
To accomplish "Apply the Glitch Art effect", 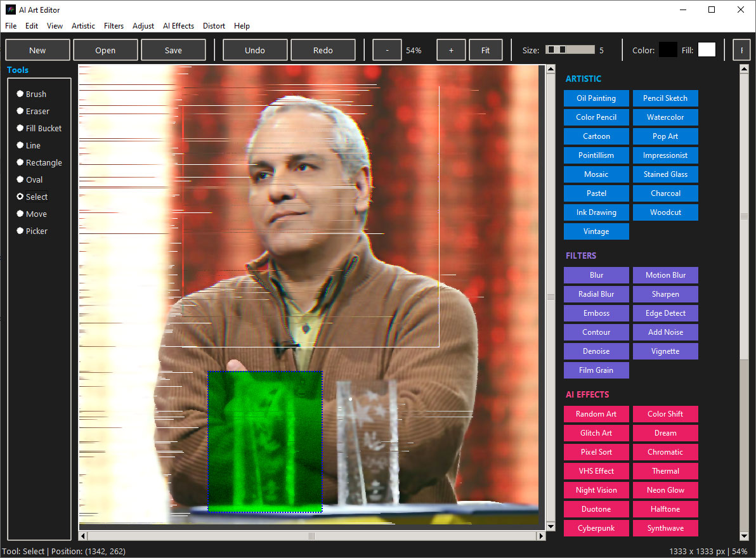I will pos(596,433).
